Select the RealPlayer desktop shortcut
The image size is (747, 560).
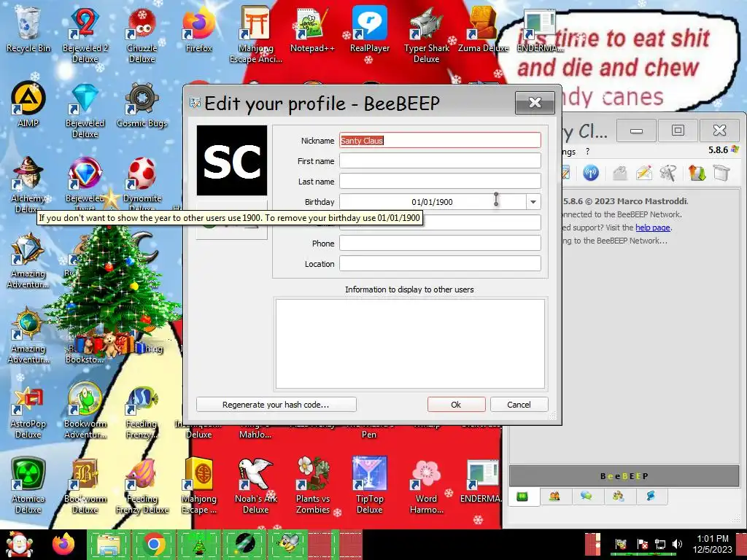pyautogui.click(x=370, y=29)
